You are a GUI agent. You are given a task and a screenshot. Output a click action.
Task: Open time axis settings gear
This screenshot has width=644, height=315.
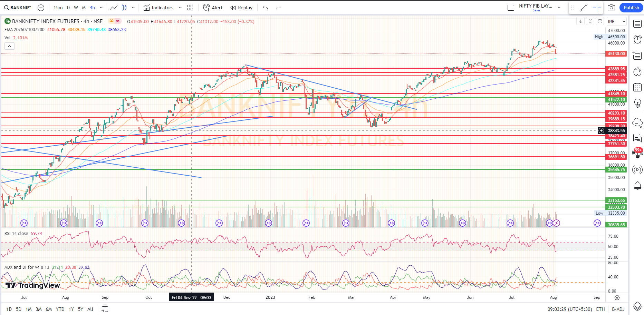tap(617, 297)
